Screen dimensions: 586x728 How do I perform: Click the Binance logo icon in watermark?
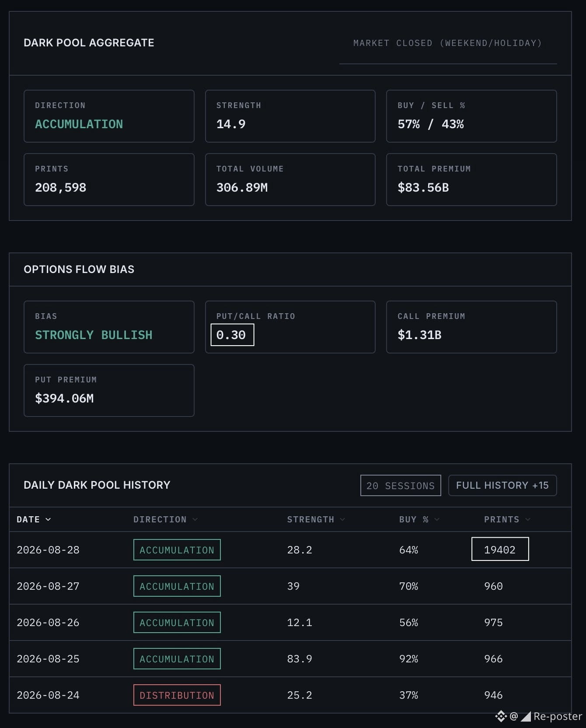click(x=501, y=716)
